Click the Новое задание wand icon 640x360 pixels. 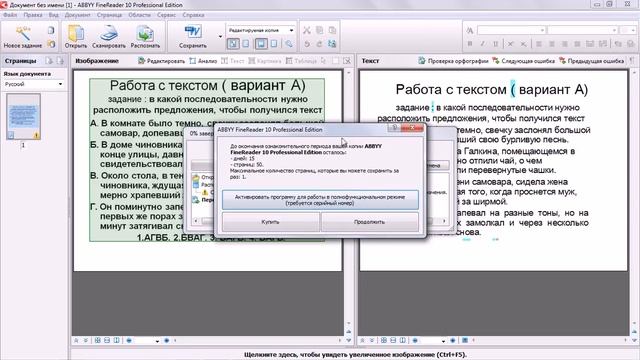point(22,33)
